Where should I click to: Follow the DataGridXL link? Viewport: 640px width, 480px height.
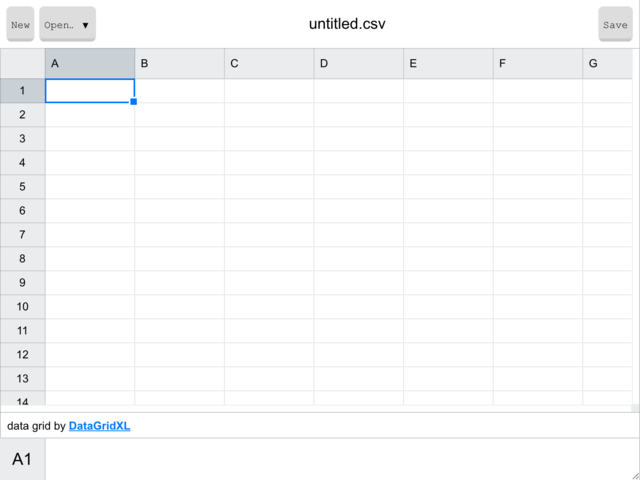click(x=99, y=426)
